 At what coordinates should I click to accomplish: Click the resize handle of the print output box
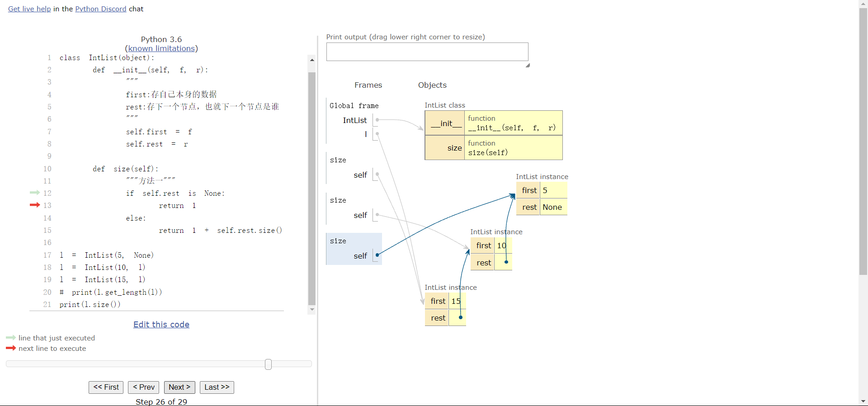pos(528,66)
